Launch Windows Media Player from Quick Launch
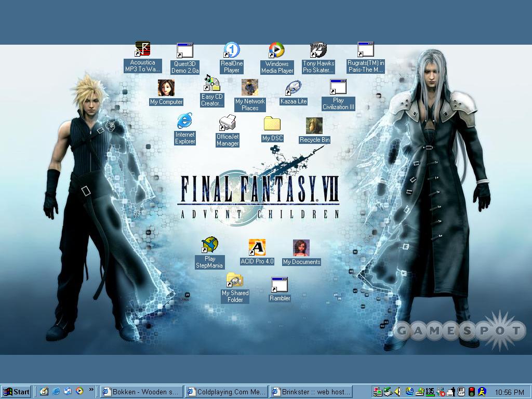This screenshot has width=532, height=399. (79, 391)
